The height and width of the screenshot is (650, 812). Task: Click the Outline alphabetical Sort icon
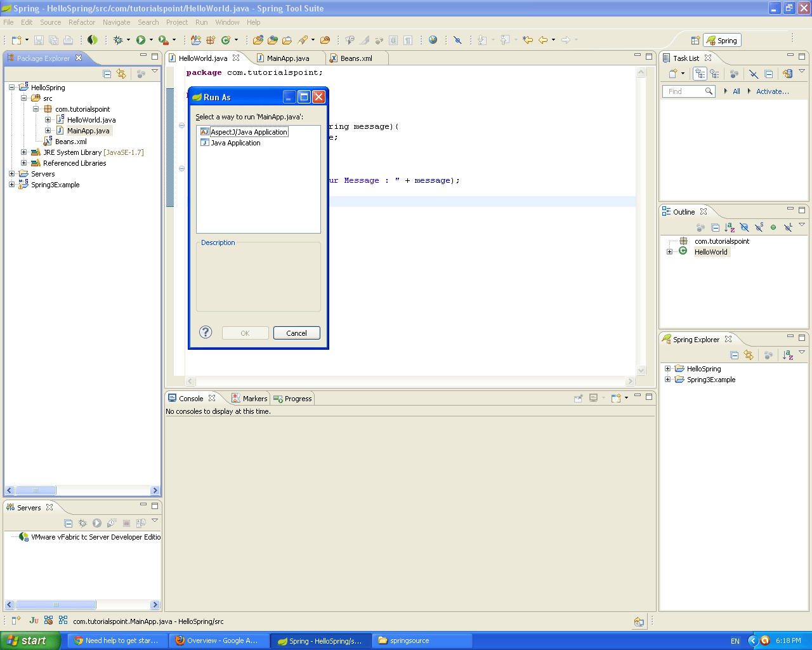[x=730, y=227]
